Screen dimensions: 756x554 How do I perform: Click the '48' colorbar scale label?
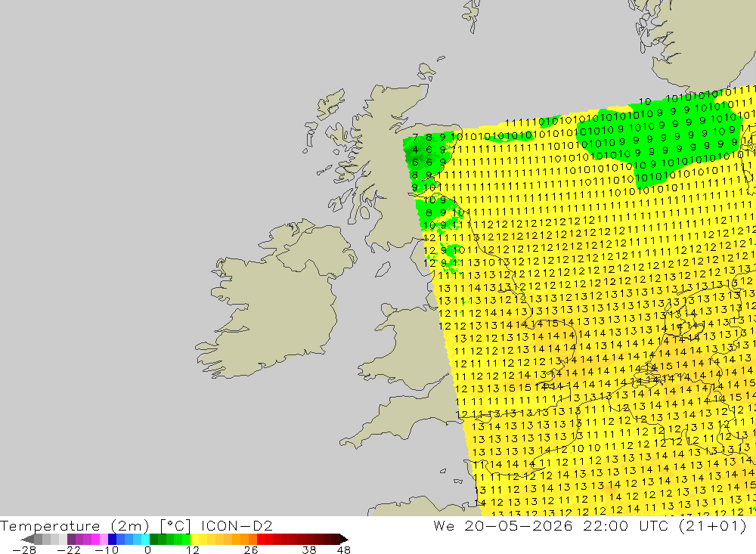point(344,549)
